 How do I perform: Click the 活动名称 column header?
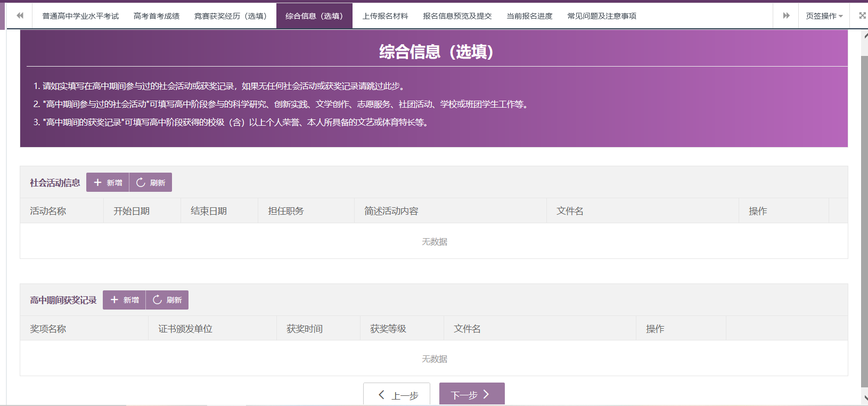click(x=48, y=211)
